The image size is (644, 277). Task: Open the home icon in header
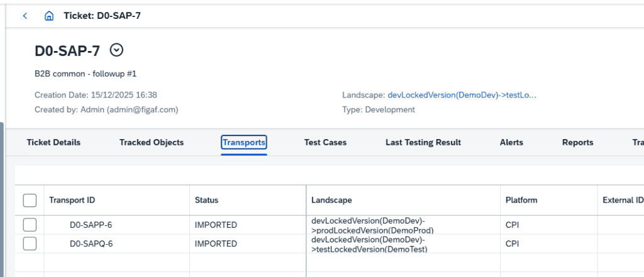pyautogui.click(x=49, y=16)
